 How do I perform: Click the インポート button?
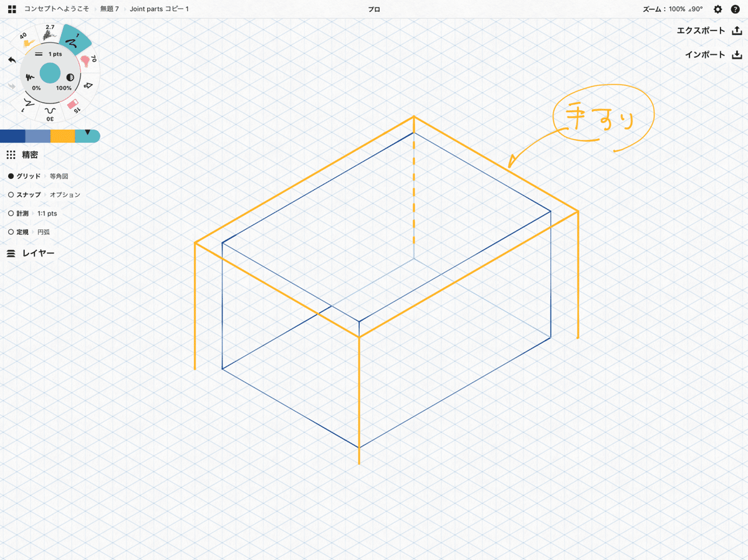click(x=713, y=54)
